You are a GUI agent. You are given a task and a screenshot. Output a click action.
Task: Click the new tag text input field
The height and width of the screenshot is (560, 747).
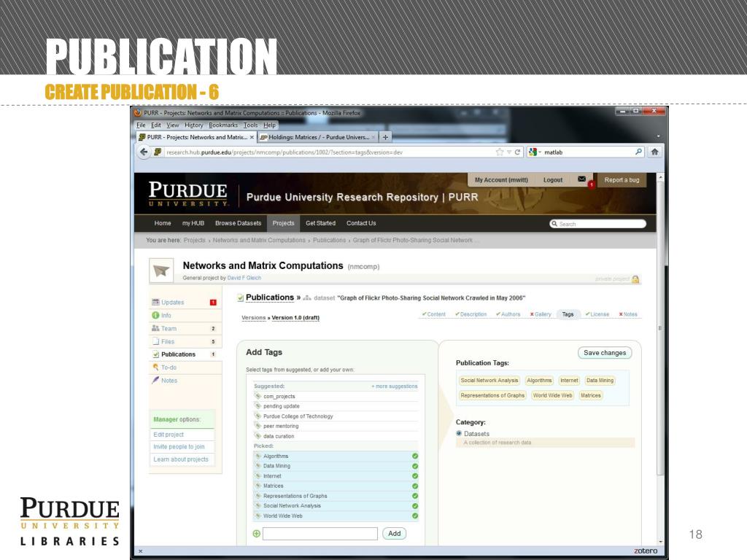point(320,534)
